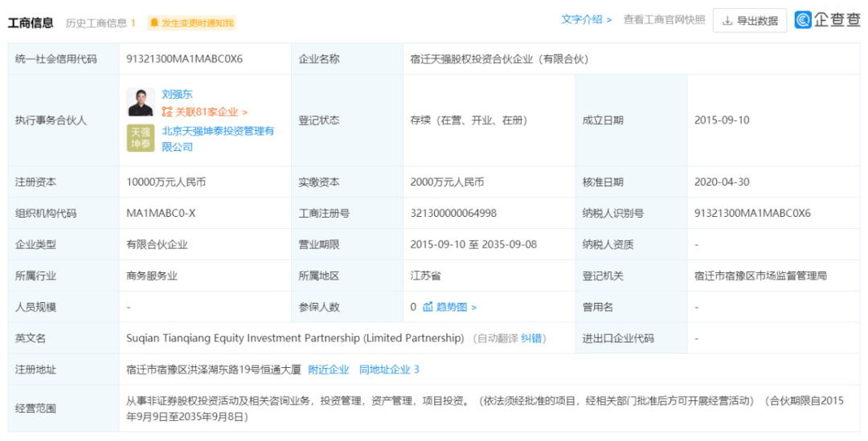Expand the 趋势图 trend chart link
868x441 pixels.
[456, 307]
